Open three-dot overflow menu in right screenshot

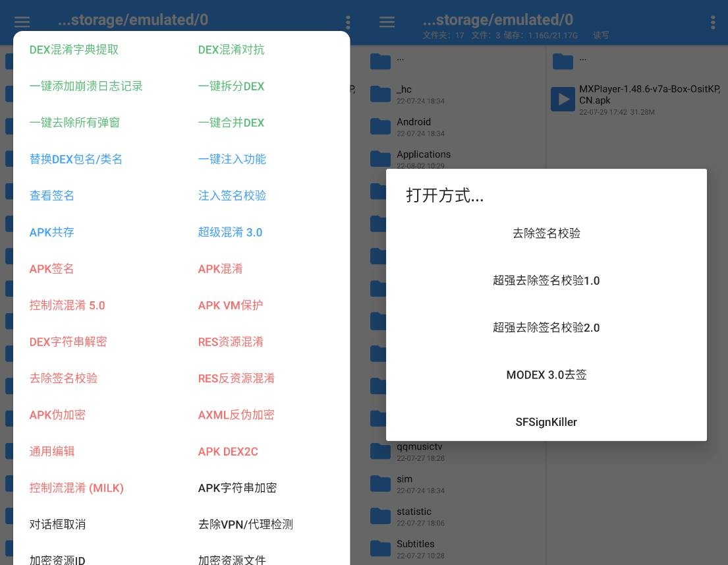[713, 22]
